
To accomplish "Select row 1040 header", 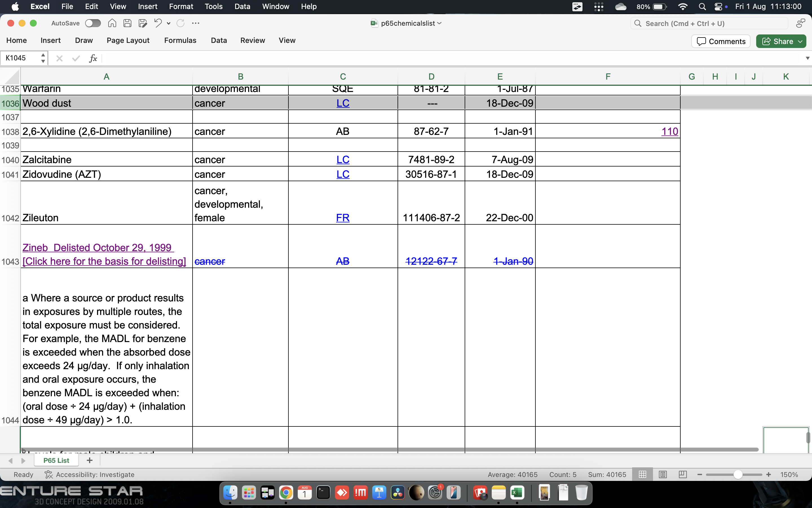I will point(10,159).
